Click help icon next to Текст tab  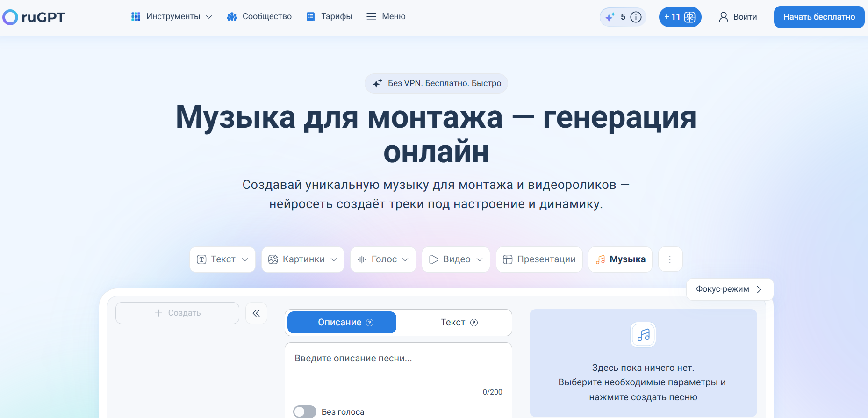point(474,323)
